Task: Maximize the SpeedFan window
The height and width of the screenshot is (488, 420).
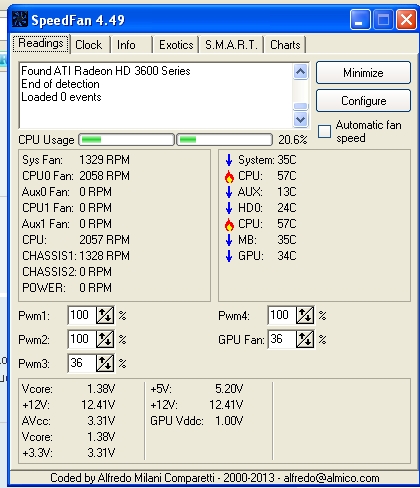Action: (x=383, y=20)
